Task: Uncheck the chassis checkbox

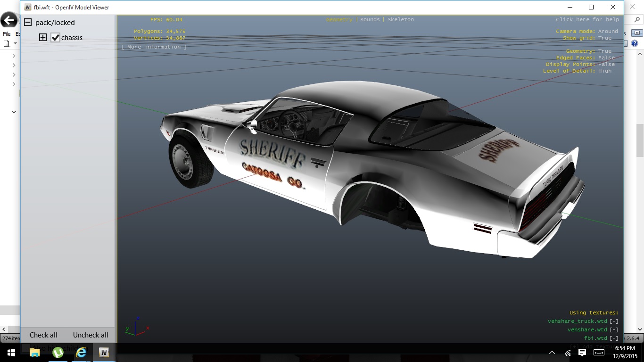Action: point(56,38)
